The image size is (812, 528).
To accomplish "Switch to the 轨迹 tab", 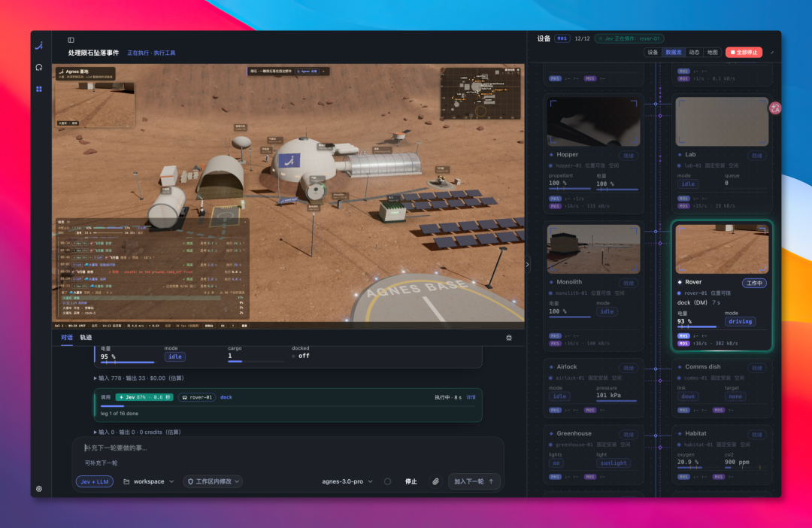I will [x=86, y=337].
